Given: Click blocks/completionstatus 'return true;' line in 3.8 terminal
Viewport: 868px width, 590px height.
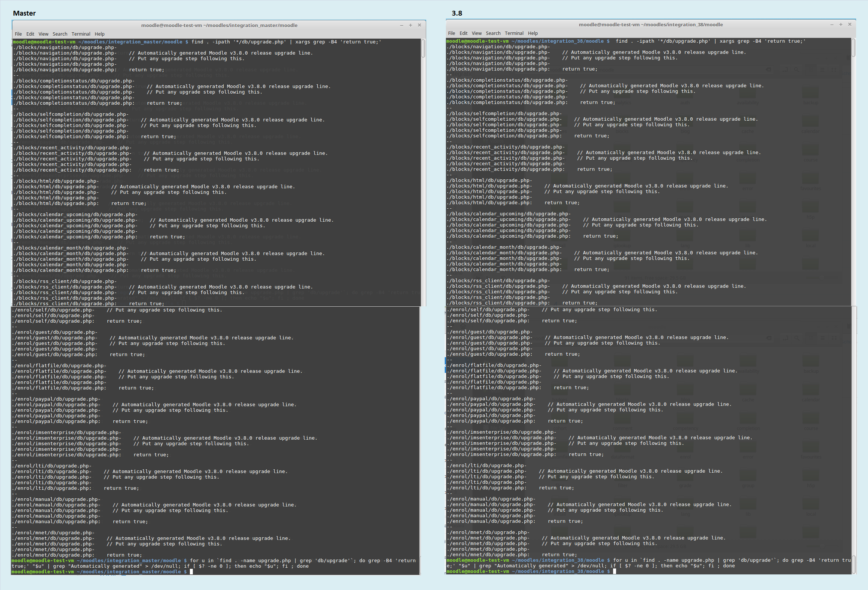Looking at the screenshot, I should point(531,102).
